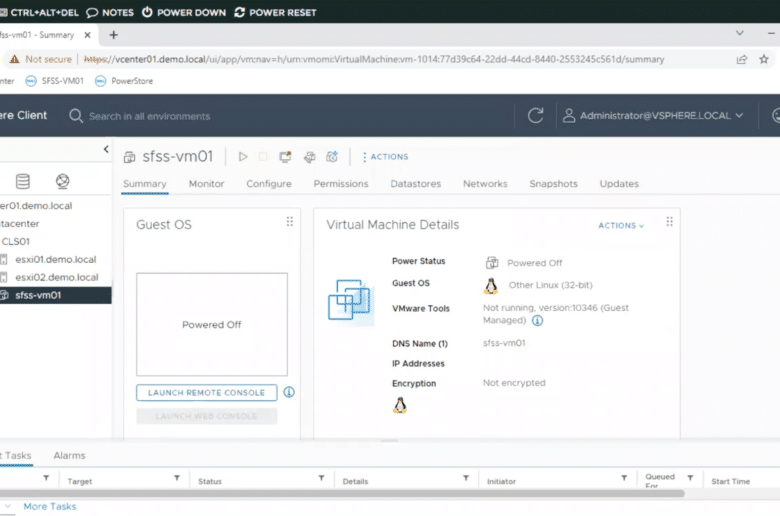Go to the Networks tab

[x=485, y=184]
